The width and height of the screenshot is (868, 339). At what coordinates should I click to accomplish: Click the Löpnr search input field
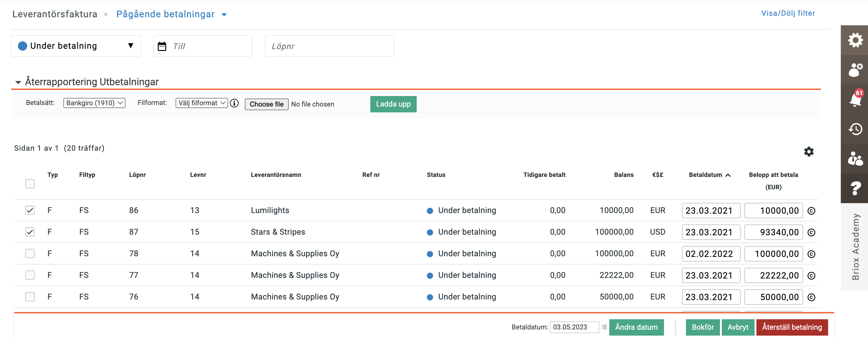(x=329, y=46)
